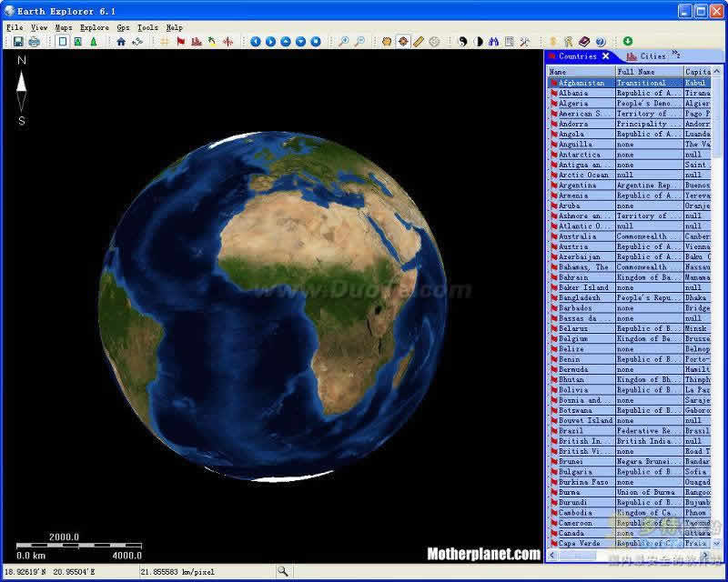Open the Maps menu
The image size is (728, 582).
64,27
